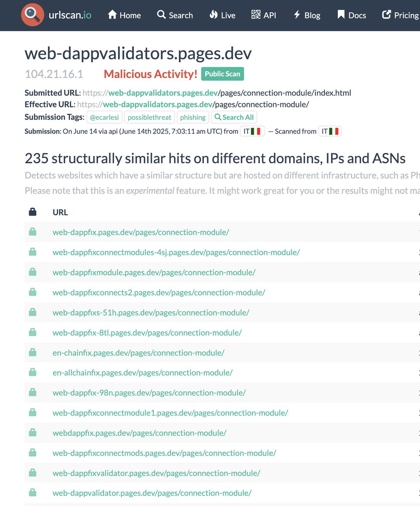Click the Search All tags button

(234, 117)
